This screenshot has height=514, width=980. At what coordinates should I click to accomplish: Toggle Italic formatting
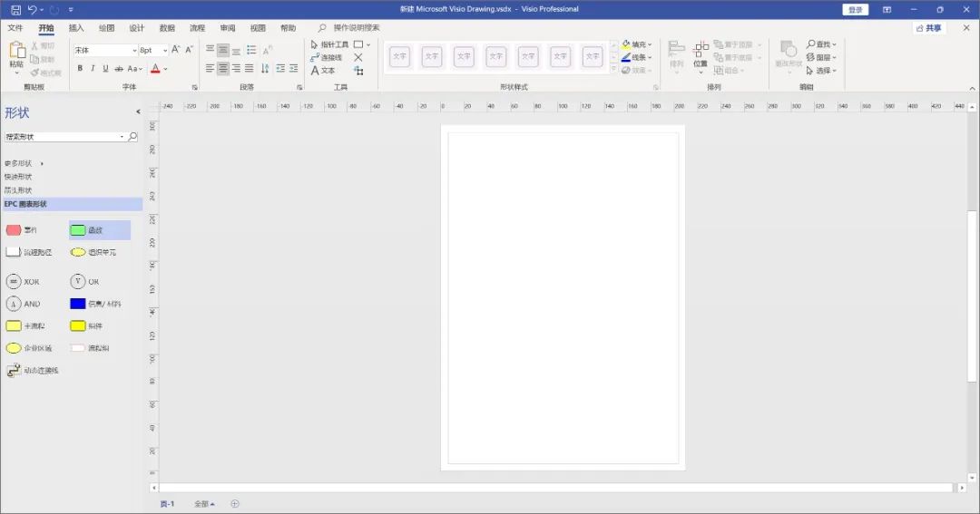[93, 69]
